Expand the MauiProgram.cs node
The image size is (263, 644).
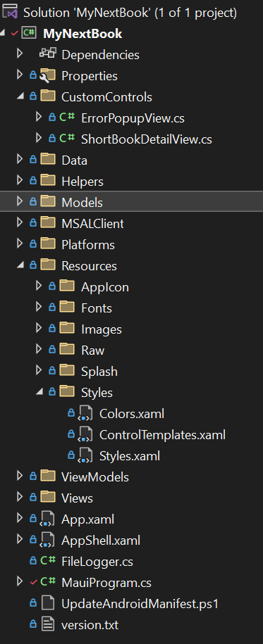(19, 581)
